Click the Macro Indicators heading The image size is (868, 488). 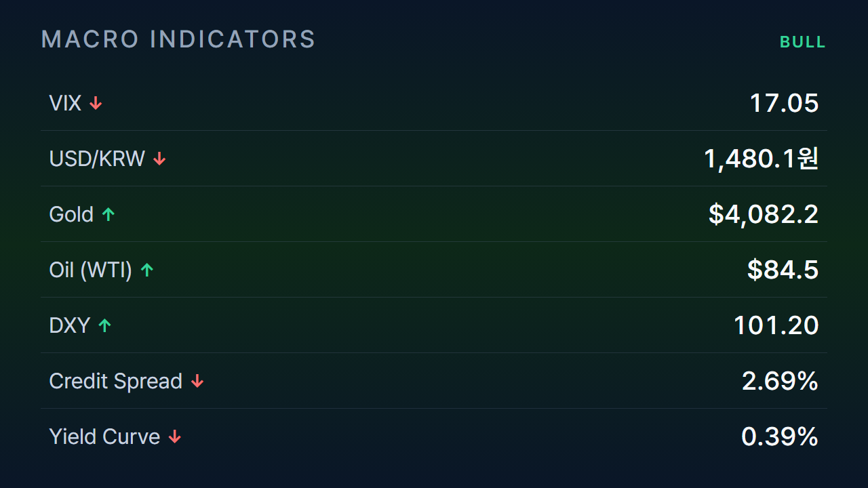(178, 39)
